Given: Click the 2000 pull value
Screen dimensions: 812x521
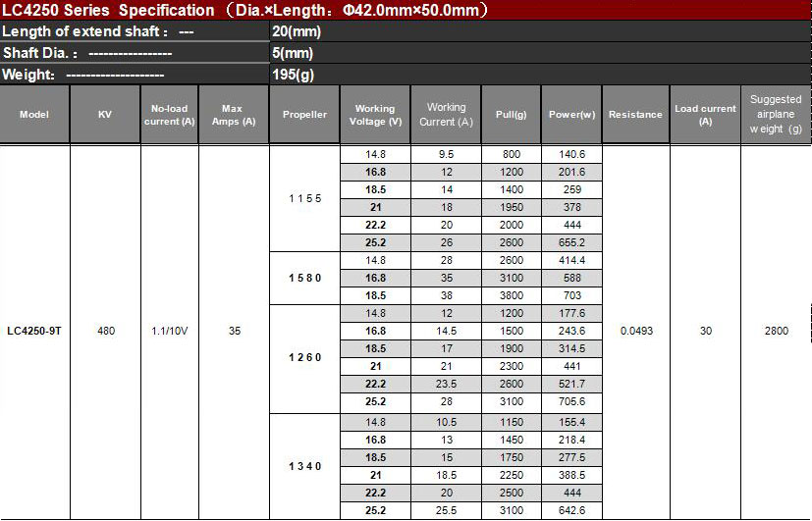Looking at the screenshot, I should (x=512, y=225).
